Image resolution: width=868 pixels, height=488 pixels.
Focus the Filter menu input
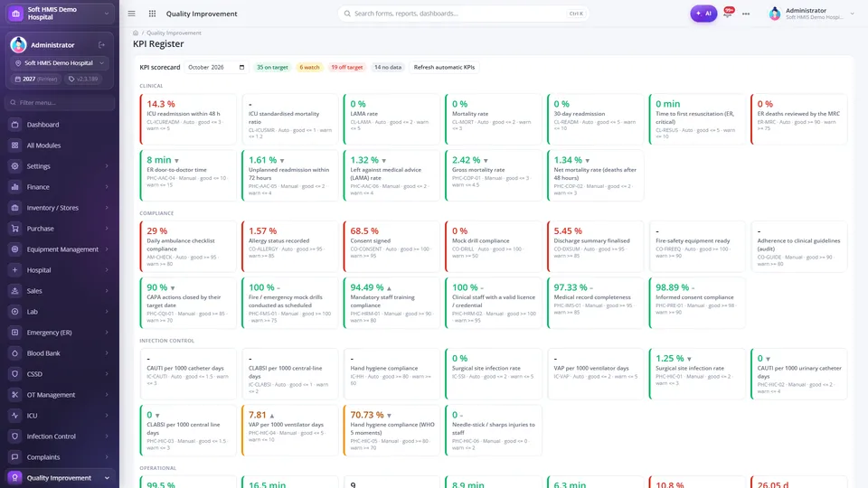pyautogui.click(x=60, y=102)
